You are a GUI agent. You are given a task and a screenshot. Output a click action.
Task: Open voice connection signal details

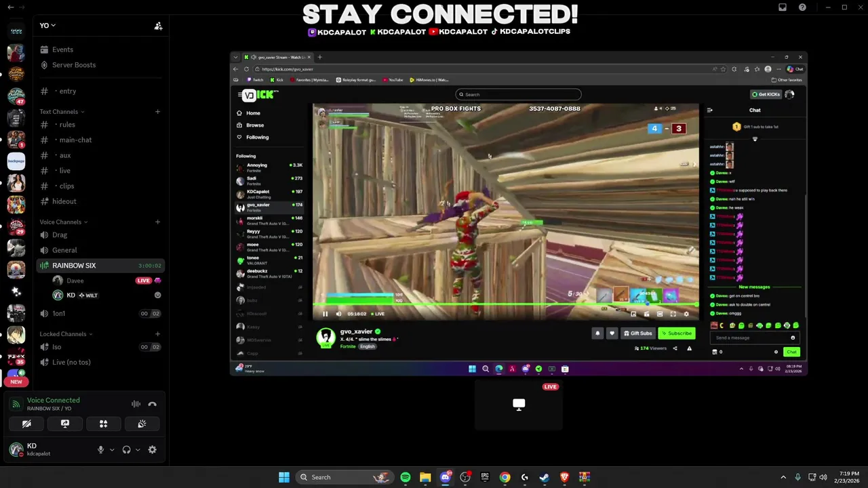[x=16, y=404]
